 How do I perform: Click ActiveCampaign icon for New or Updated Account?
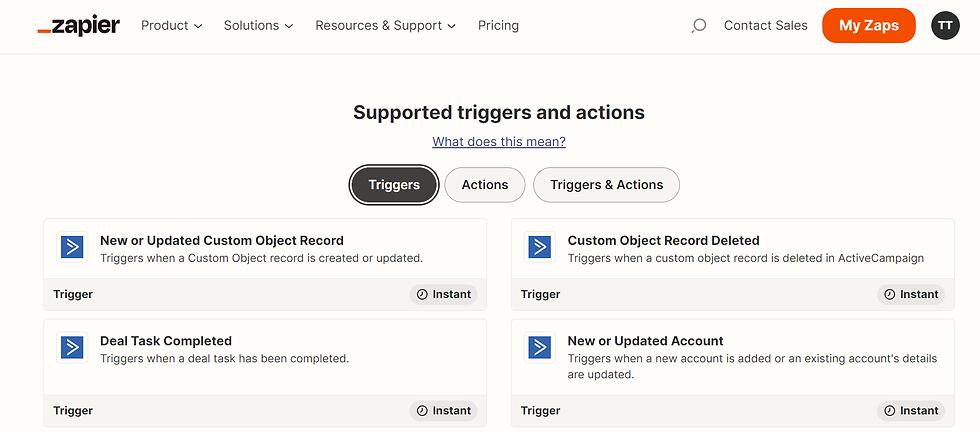[x=539, y=347]
